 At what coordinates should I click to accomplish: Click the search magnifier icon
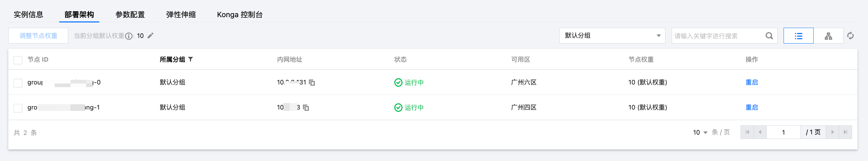click(x=769, y=36)
